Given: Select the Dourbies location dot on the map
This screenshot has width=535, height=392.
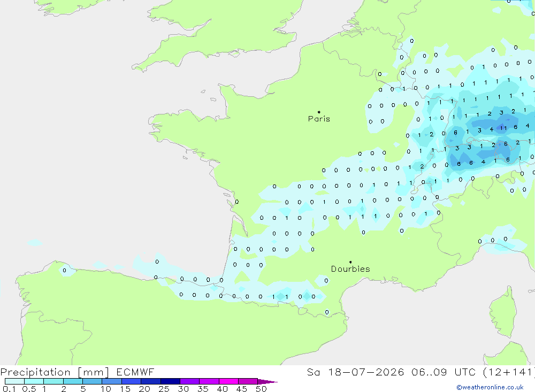Looking at the screenshot, I should point(350,262).
